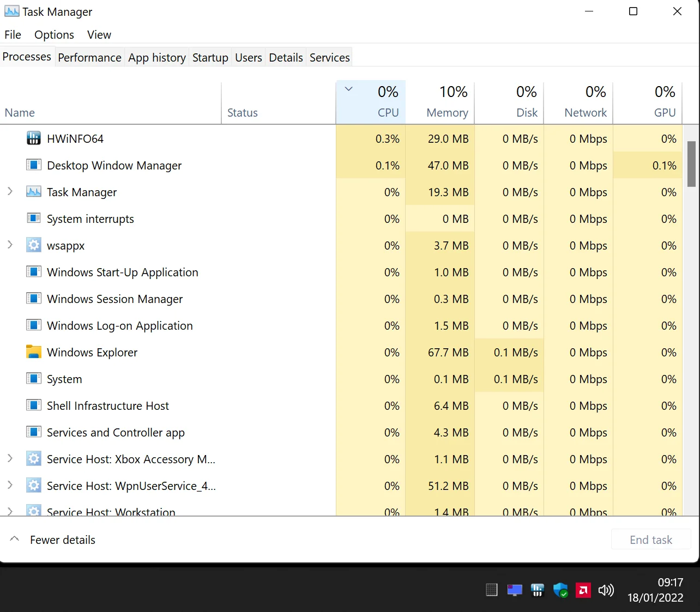The image size is (700, 612).
Task: Click the Windows Session Manager icon
Action: 34,299
